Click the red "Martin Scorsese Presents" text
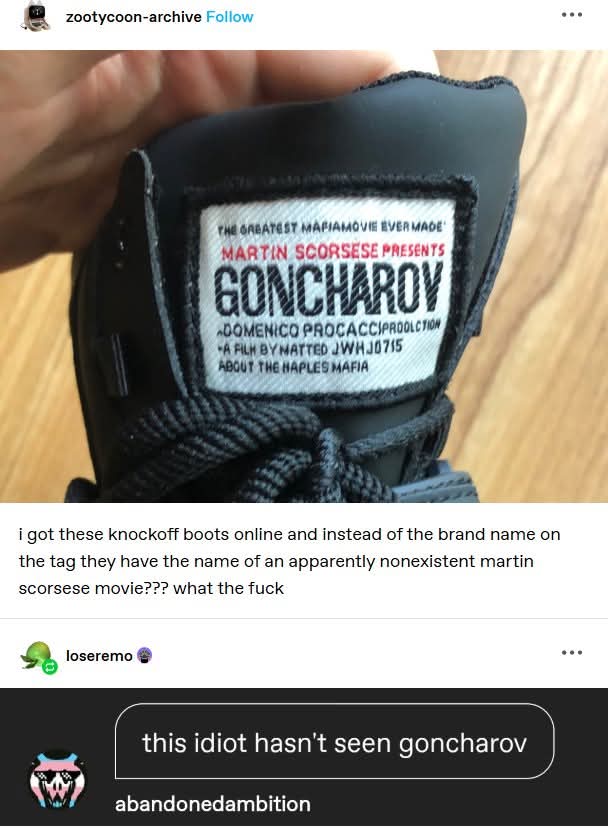608x835 pixels. [333, 251]
